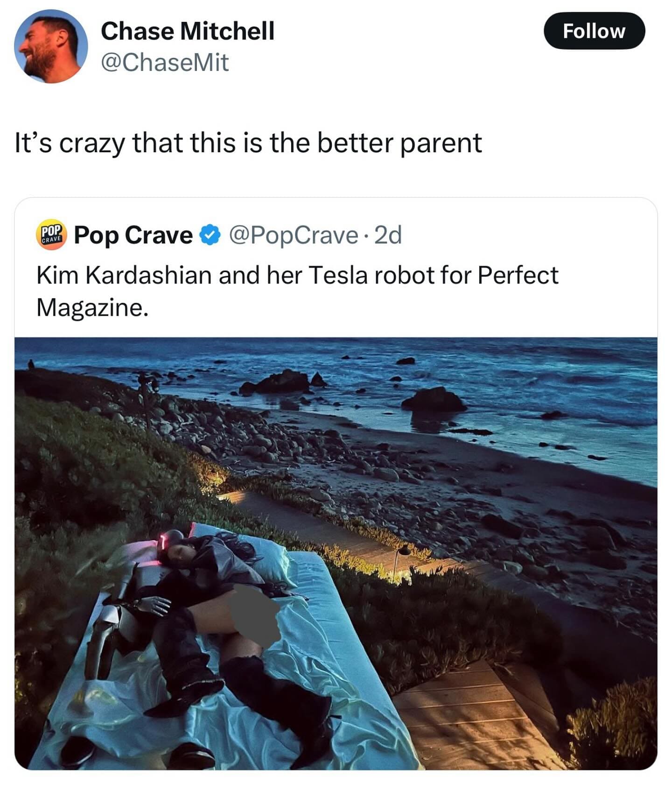Image resolution: width=672 pixels, height=791 pixels.
Task: Click the robot's glowing red visor
Action: pyautogui.click(x=164, y=543)
